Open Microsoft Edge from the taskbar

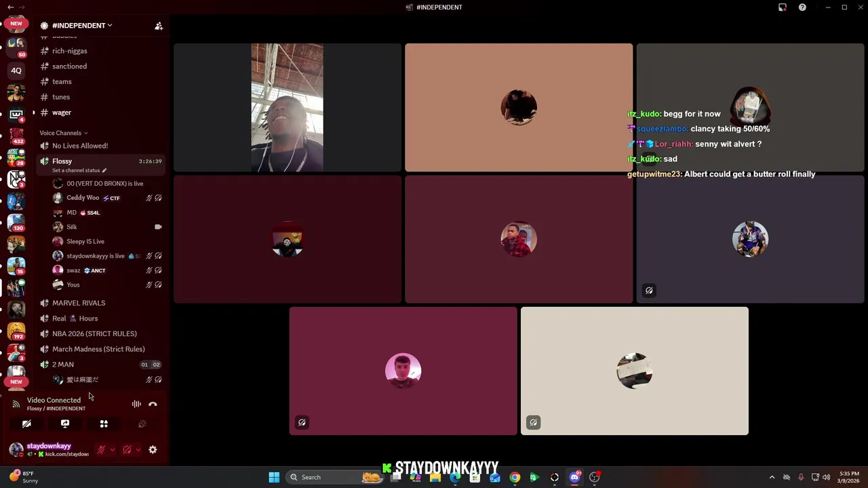tap(455, 477)
